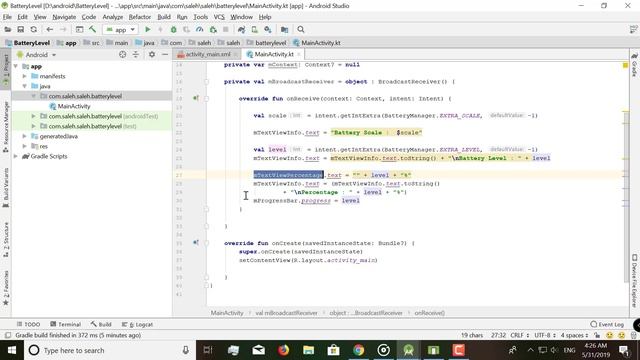Open the Logcat tool window
Image resolution: width=640 pixels, height=360 pixels.
coord(138,324)
